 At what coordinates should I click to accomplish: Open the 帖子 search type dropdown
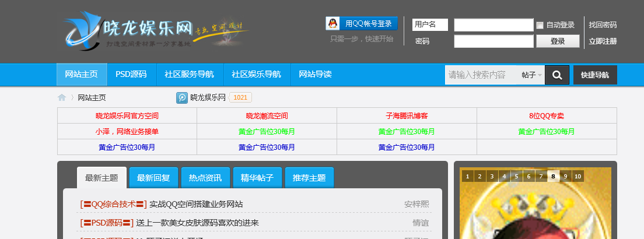coord(531,75)
